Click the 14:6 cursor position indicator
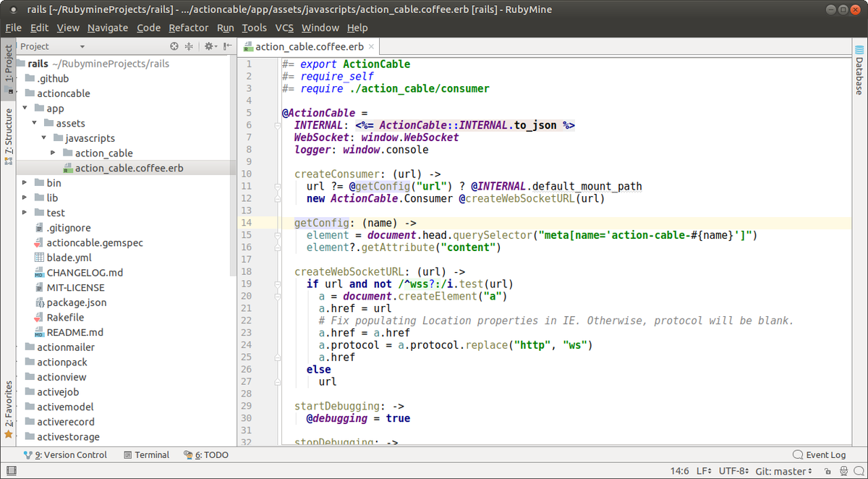Image resolution: width=868 pixels, height=479 pixels. 679,471
